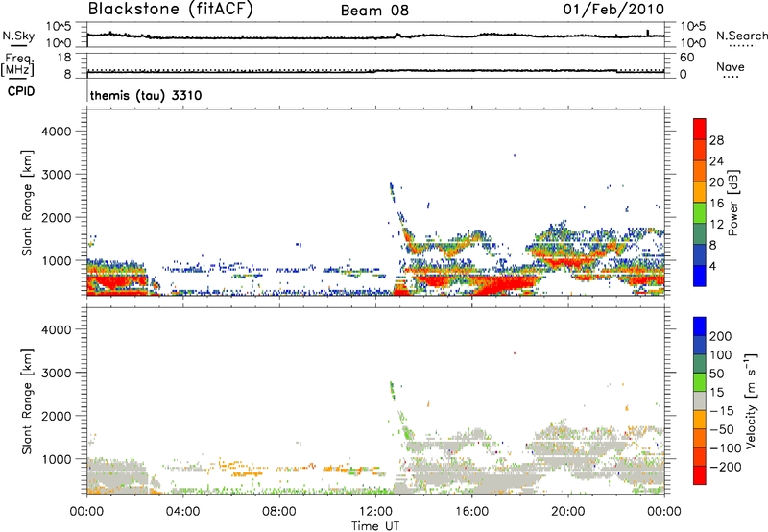Select the 'N.Search' legend label
The width and height of the screenshot is (768, 532).
pos(742,36)
